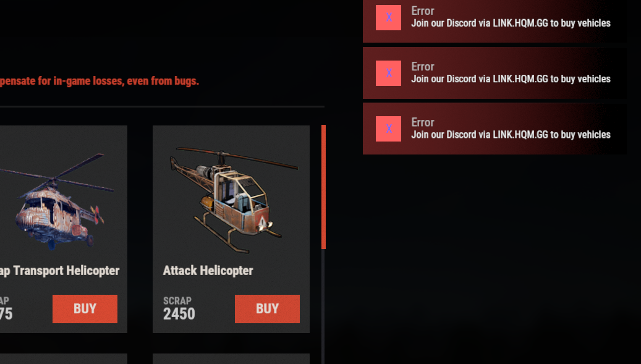Click the SCRAP label above 2450
The height and width of the screenshot is (364, 641).
point(177,301)
